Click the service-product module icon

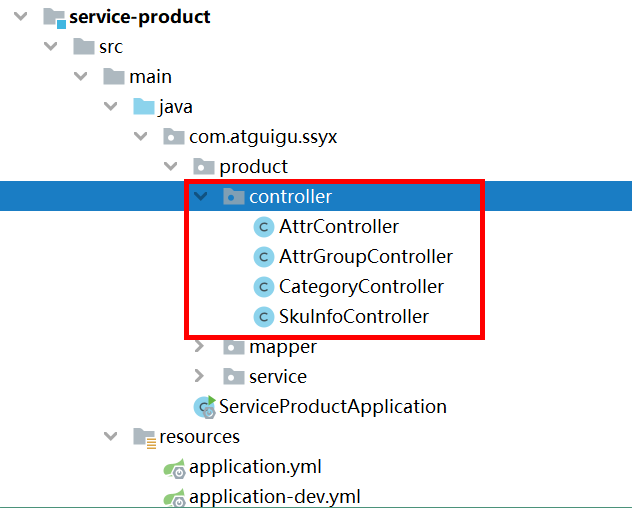tap(54, 18)
